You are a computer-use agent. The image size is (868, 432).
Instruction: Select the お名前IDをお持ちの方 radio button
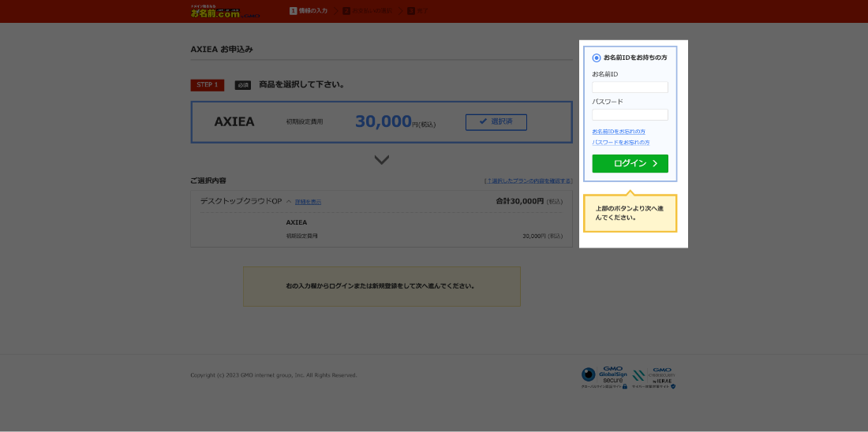click(x=597, y=58)
